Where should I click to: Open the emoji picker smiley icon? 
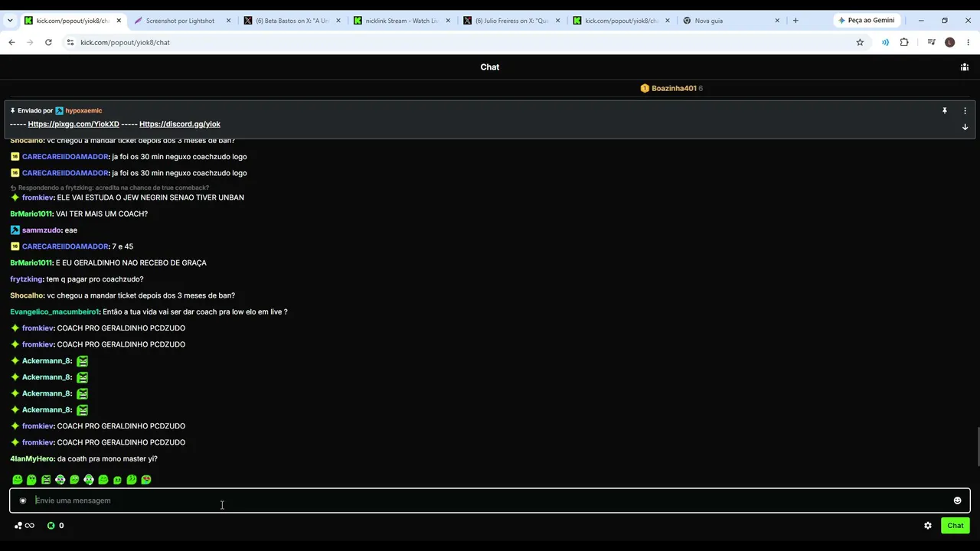click(x=957, y=500)
